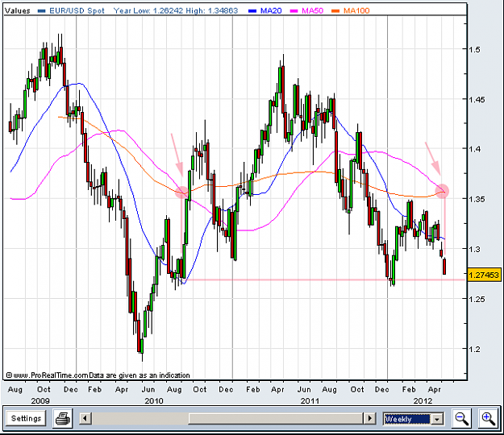This screenshot has width=504, height=435.
Task: Click the 2012 year label
Action: [423, 400]
